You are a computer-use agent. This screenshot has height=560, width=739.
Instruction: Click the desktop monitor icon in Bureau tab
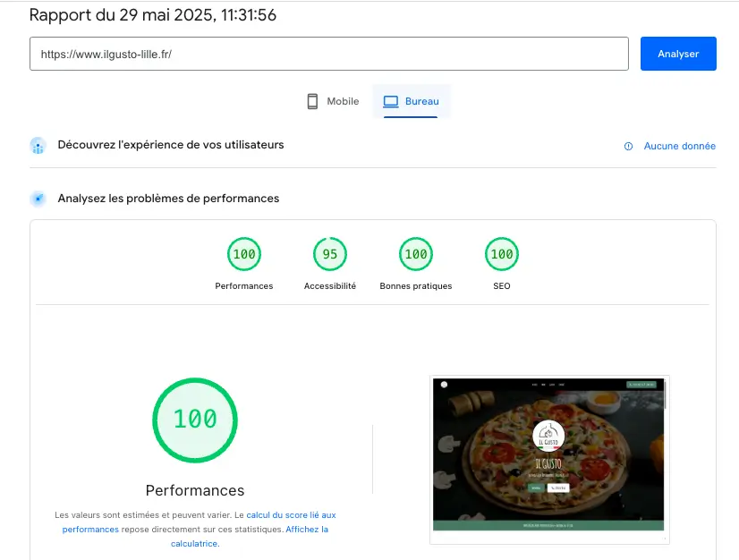pyautogui.click(x=390, y=102)
